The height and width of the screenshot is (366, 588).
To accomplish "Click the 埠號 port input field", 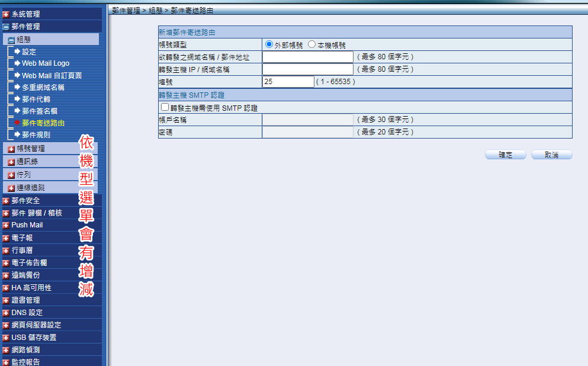I will pos(288,82).
